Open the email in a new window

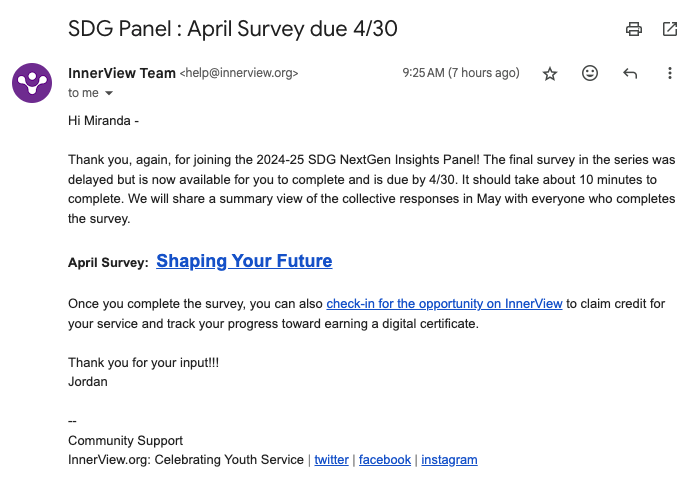[x=669, y=29]
